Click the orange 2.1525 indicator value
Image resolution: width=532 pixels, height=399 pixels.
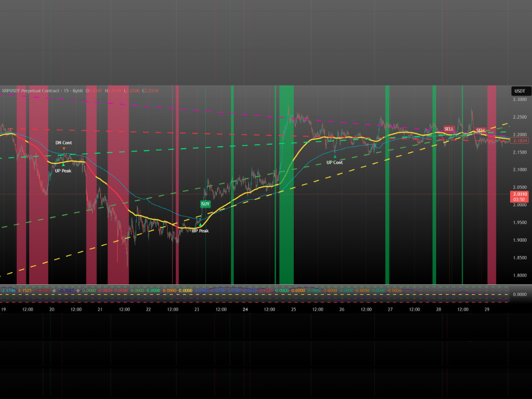[x=25, y=291]
